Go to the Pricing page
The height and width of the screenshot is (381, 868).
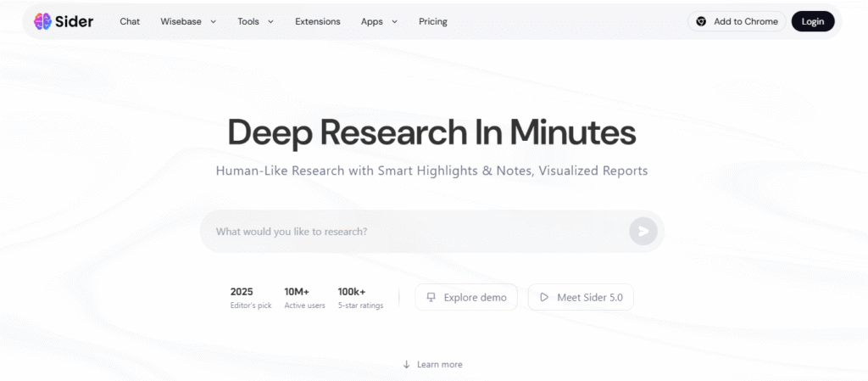[433, 21]
